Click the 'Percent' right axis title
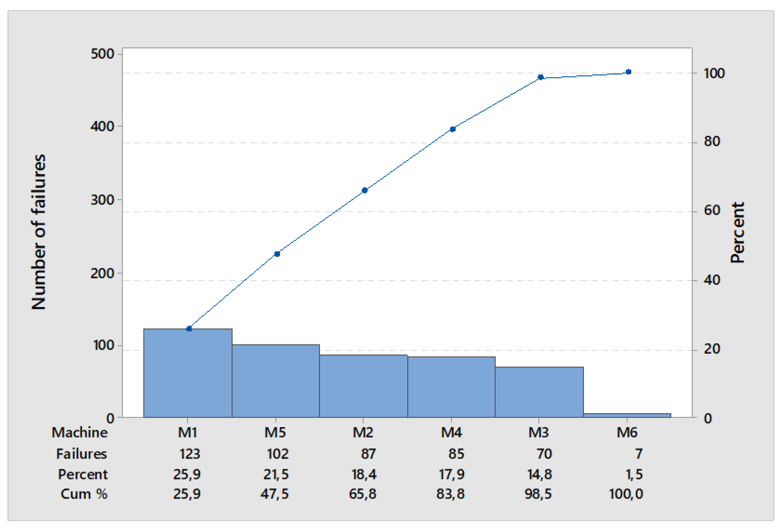The width and height of the screenshot is (784, 532). 737,233
